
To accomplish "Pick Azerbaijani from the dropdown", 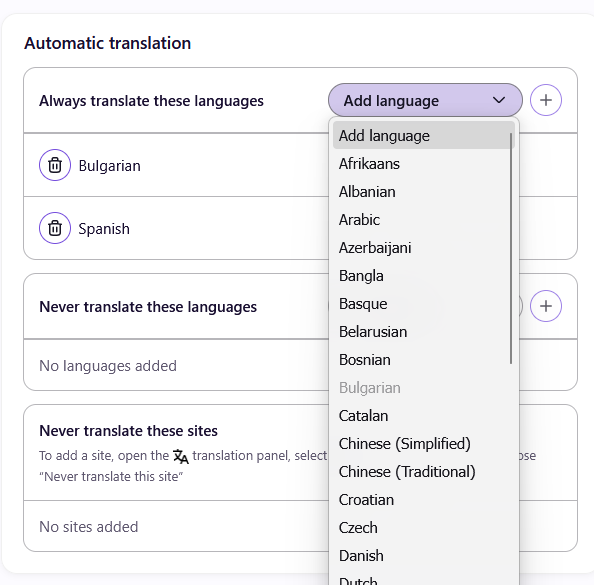I will pos(424,248).
